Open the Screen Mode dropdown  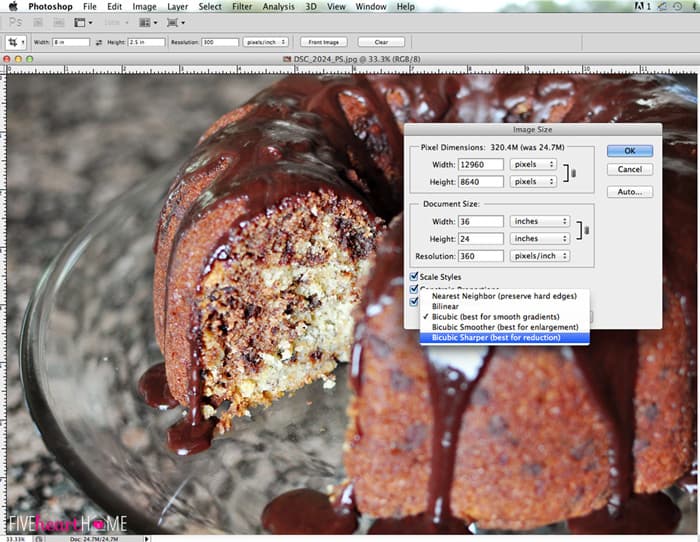pyautogui.click(x=175, y=23)
